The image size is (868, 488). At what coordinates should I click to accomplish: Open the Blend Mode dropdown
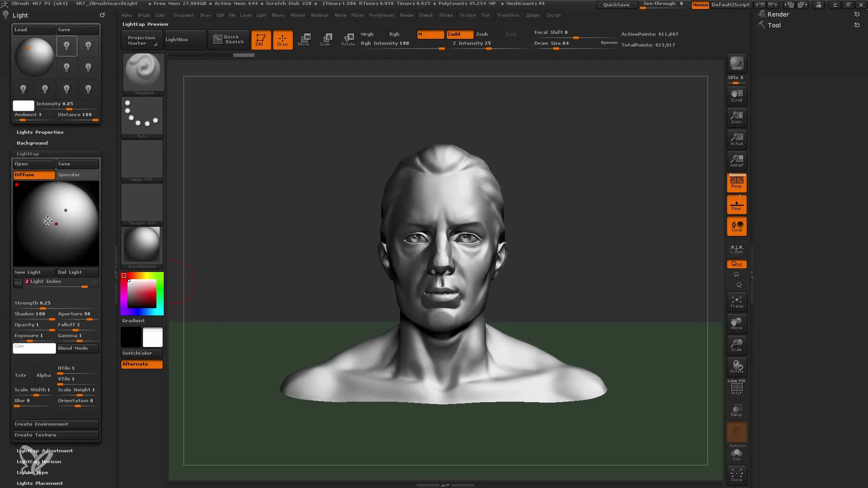(77, 348)
